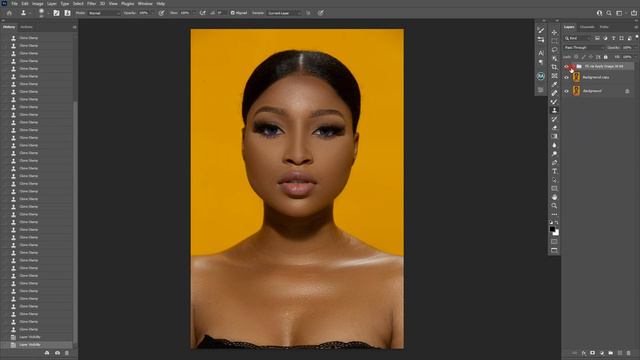Open the Layers panel flyout menu
The width and height of the screenshot is (640, 360).
636,27
